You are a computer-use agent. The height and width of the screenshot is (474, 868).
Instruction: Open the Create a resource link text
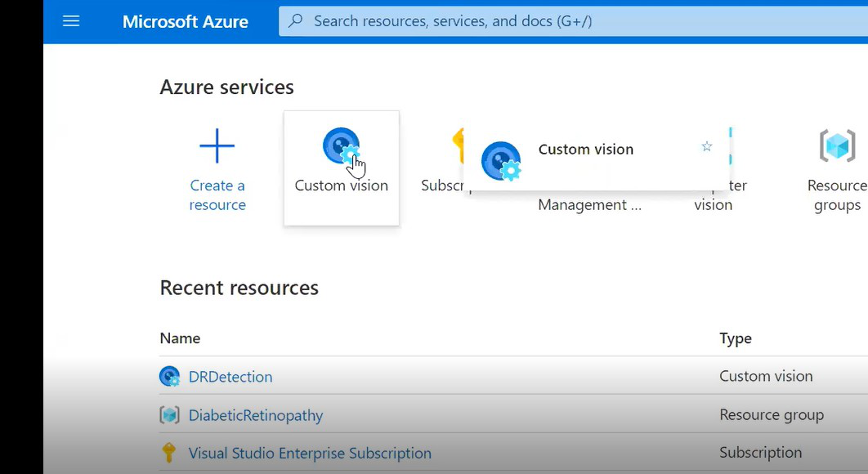[x=217, y=195]
